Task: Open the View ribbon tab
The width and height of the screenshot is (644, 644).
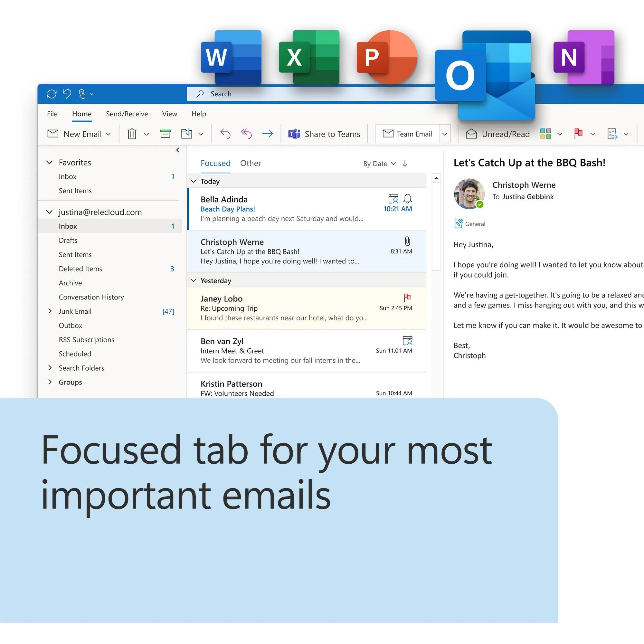Action: (x=170, y=114)
